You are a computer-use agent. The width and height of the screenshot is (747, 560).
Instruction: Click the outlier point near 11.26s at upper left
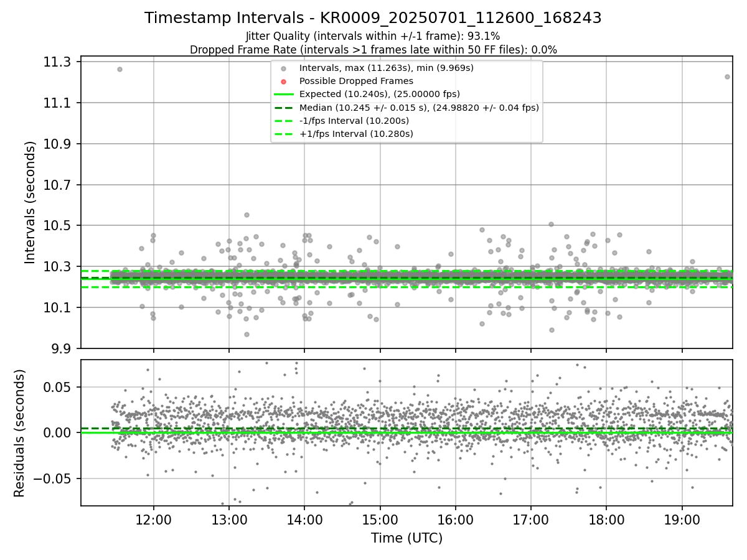pyautogui.click(x=120, y=69)
